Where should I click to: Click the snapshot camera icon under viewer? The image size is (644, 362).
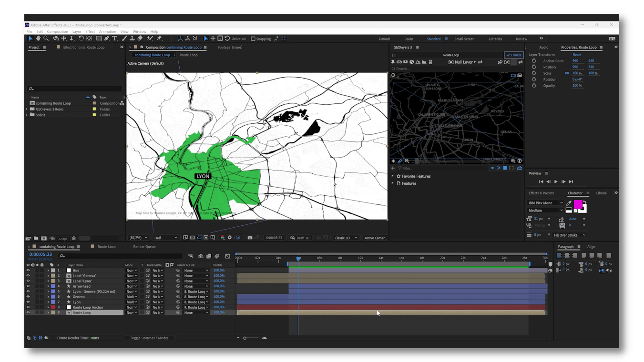click(250, 238)
